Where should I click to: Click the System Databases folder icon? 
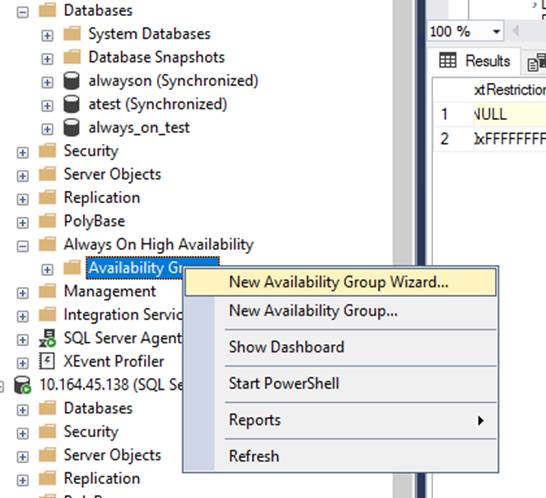[72, 34]
